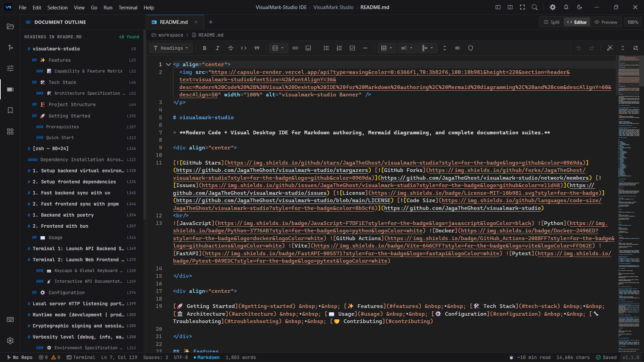Click the No Repo status bar item
The image size is (644, 362).
coord(19,357)
